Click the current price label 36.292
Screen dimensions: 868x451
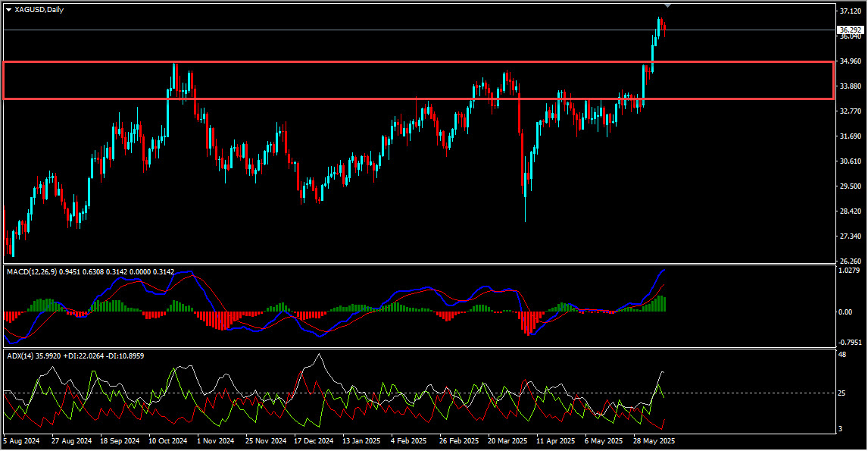[x=850, y=30]
